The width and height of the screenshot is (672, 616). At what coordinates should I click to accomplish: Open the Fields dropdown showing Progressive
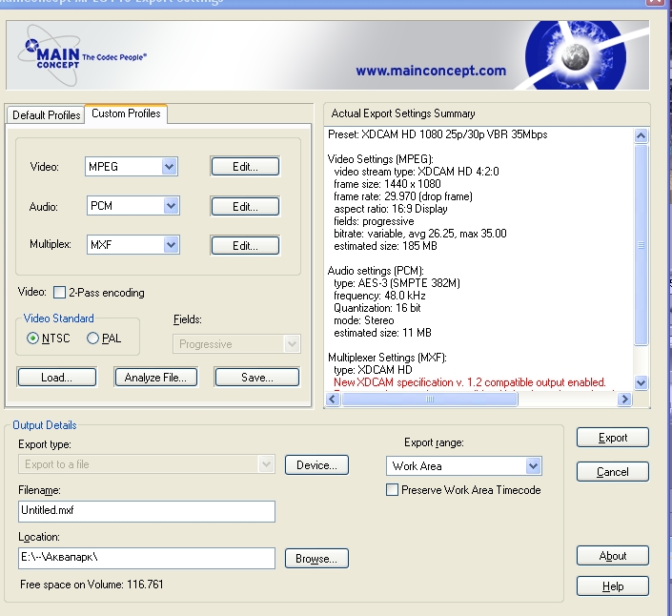236,344
